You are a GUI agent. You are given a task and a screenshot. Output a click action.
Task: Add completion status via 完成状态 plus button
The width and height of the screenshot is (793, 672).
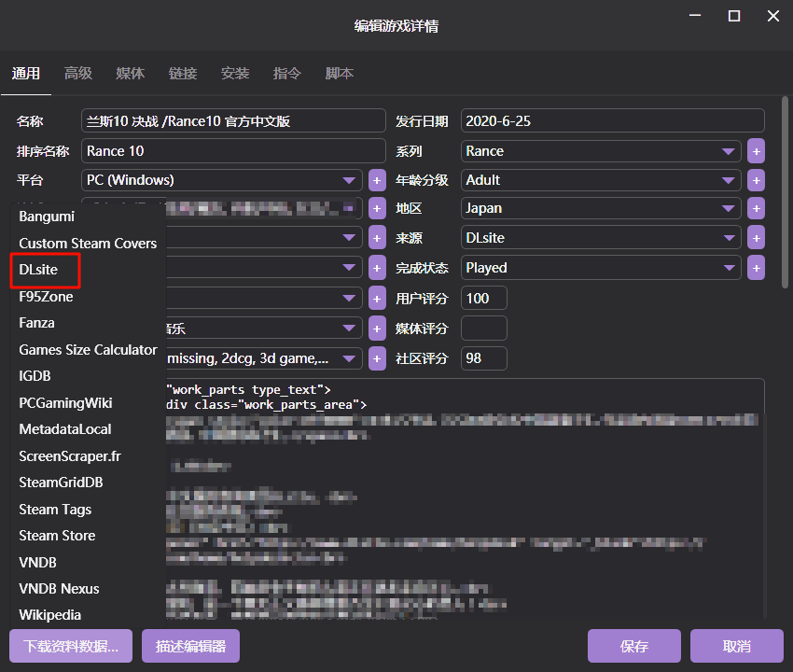tap(756, 268)
